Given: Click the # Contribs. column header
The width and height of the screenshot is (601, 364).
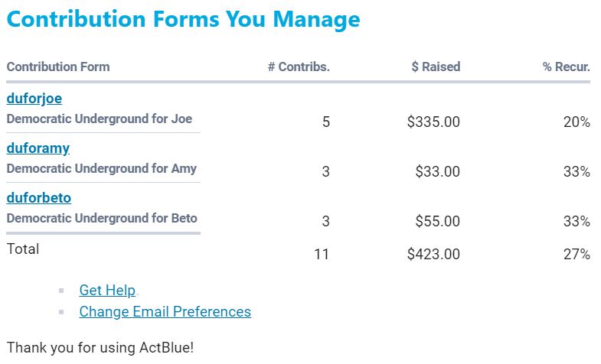Looking at the screenshot, I should [x=299, y=67].
